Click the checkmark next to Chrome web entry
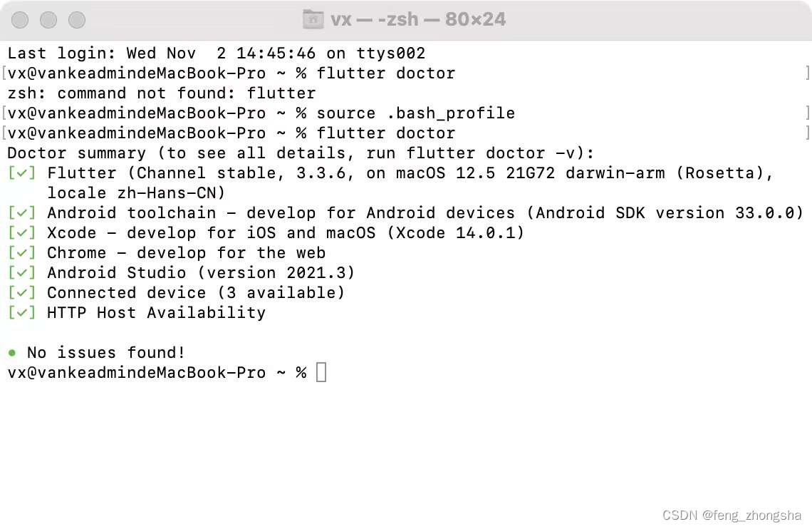Screen dimensions: 812x529 click(21, 252)
